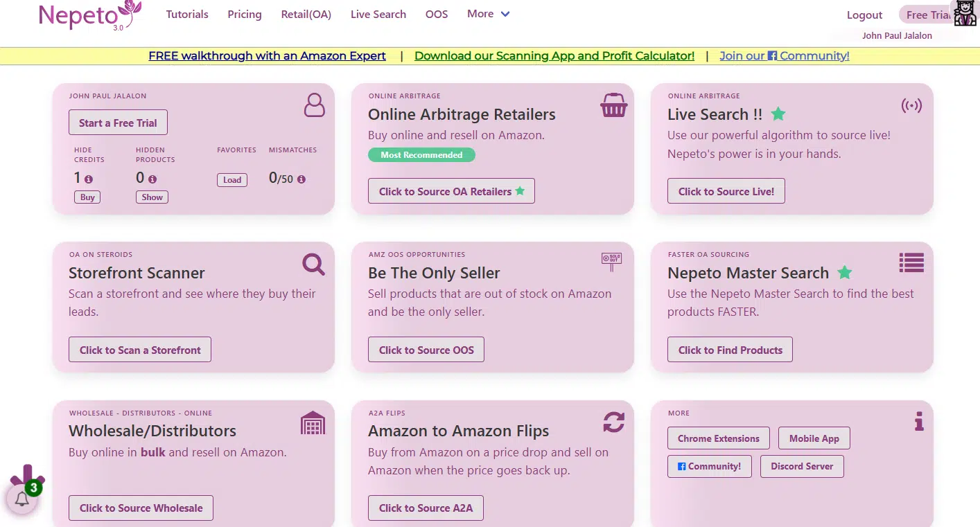Open Mobile App button

pos(814,438)
